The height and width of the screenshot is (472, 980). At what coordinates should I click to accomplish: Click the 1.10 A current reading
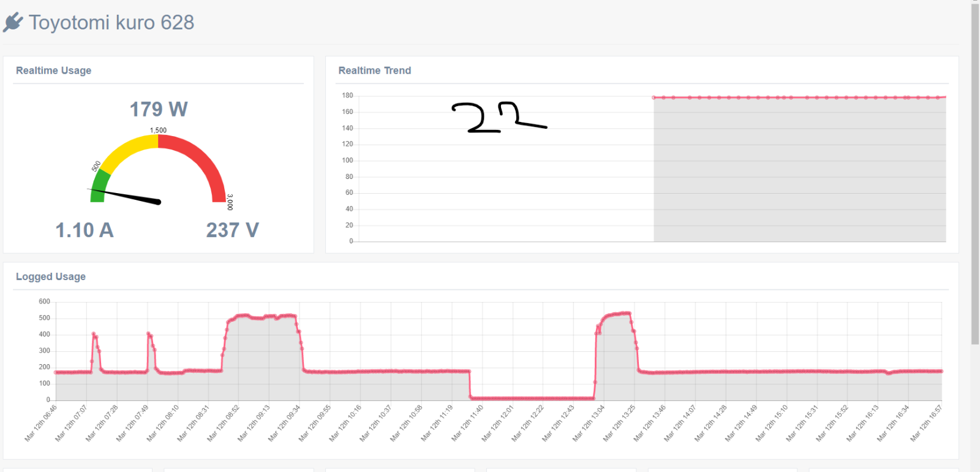coord(85,230)
